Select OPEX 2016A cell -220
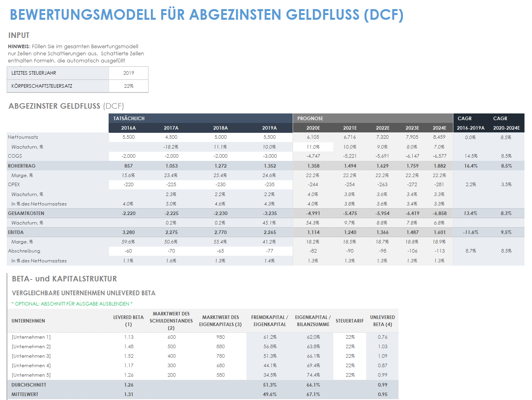532x400 pixels. pos(128,185)
